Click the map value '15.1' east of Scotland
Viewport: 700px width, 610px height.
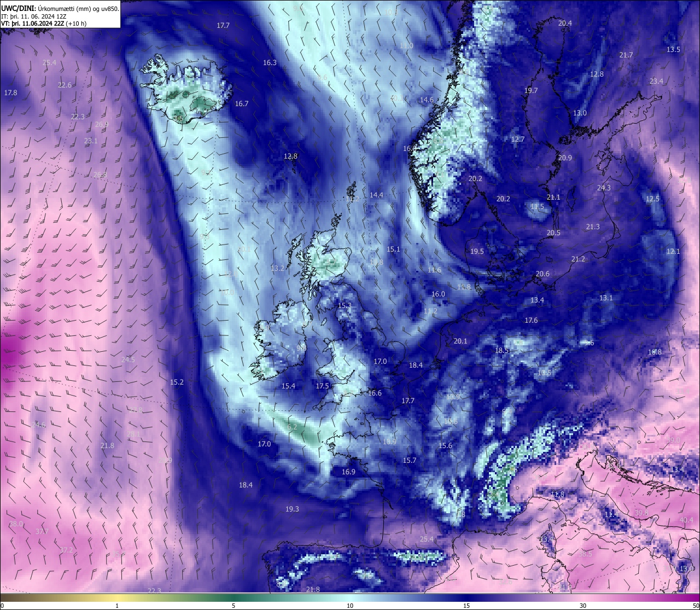[x=393, y=249]
